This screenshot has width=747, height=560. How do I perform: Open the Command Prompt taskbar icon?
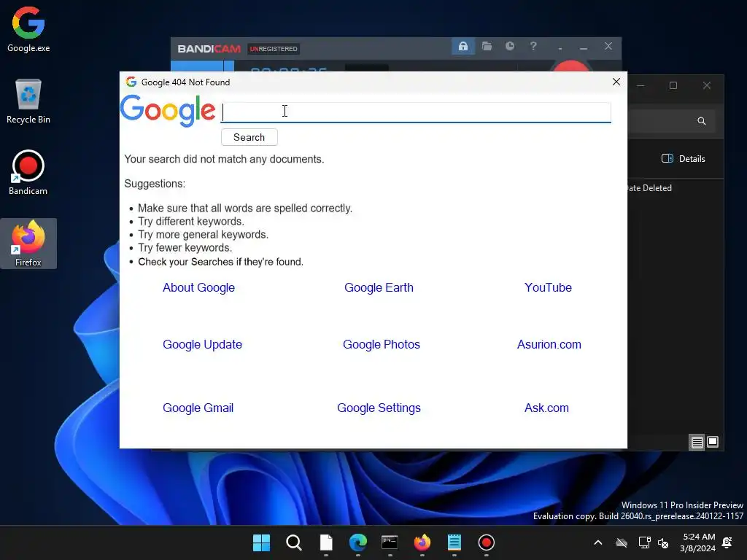[x=390, y=542]
